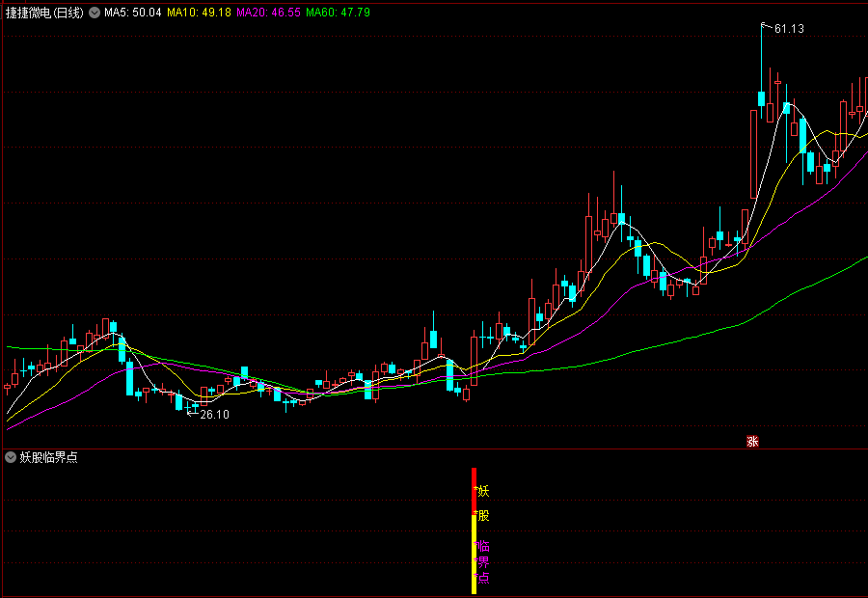Click the MA20: 46.55 label
Screen dimensions: 868x598
(268, 13)
